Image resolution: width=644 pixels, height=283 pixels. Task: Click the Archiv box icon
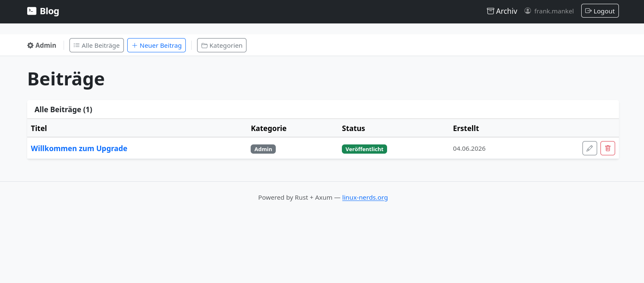490,11
